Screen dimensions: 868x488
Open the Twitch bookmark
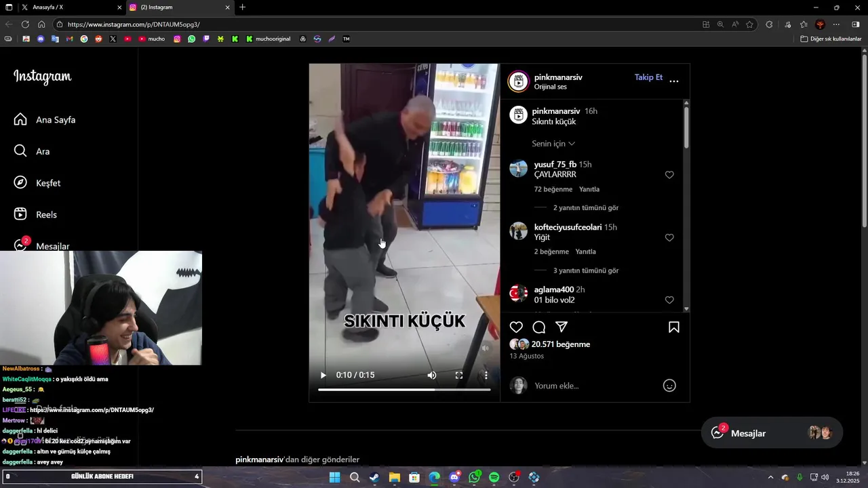point(206,39)
